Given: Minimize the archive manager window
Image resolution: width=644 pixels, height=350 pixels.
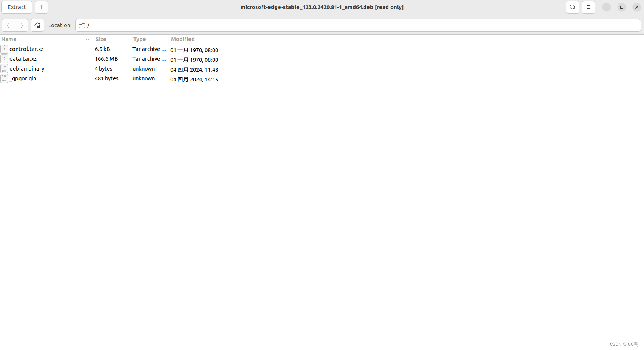Looking at the screenshot, I should [607, 7].
